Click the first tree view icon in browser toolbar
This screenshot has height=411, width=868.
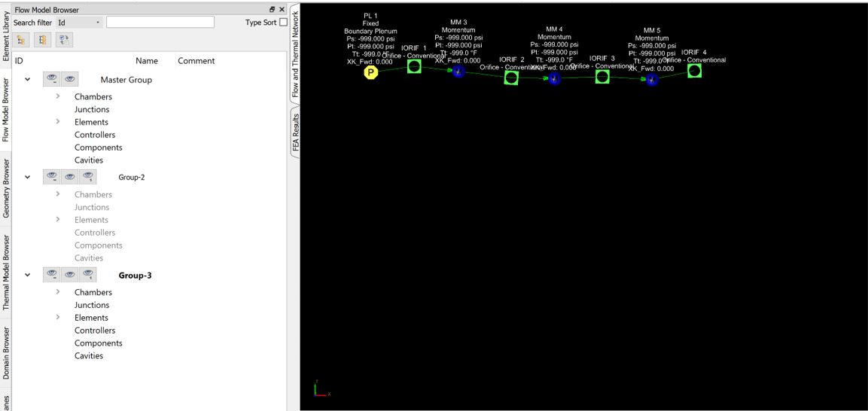pyautogui.click(x=21, y=40)
